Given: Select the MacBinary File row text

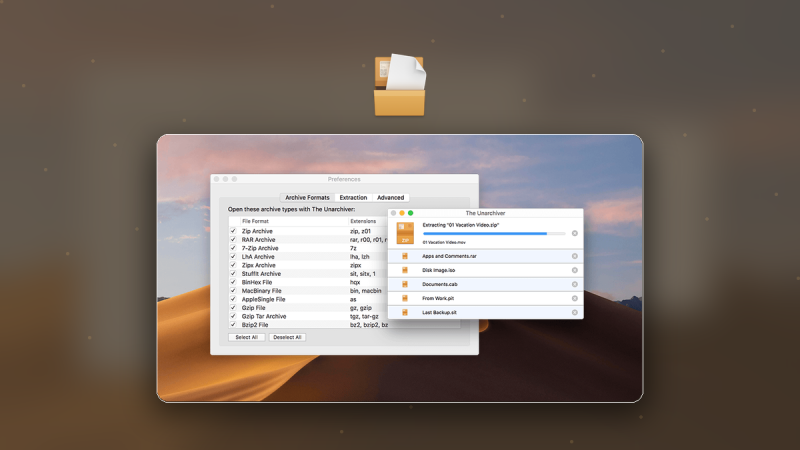Looking at the screenshot, I should coord(261,290).
